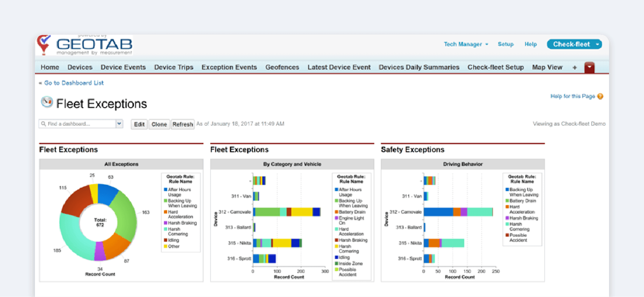Click the After Hours Usage blue legend swatch
Image resolution: width=644 pixels, height=297 pixels.
(166, 190)
